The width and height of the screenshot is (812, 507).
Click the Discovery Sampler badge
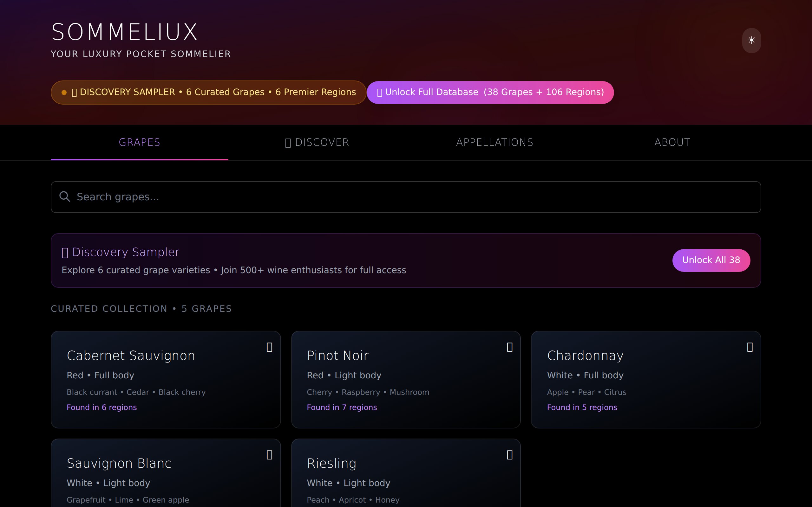[x=208, y=92]
